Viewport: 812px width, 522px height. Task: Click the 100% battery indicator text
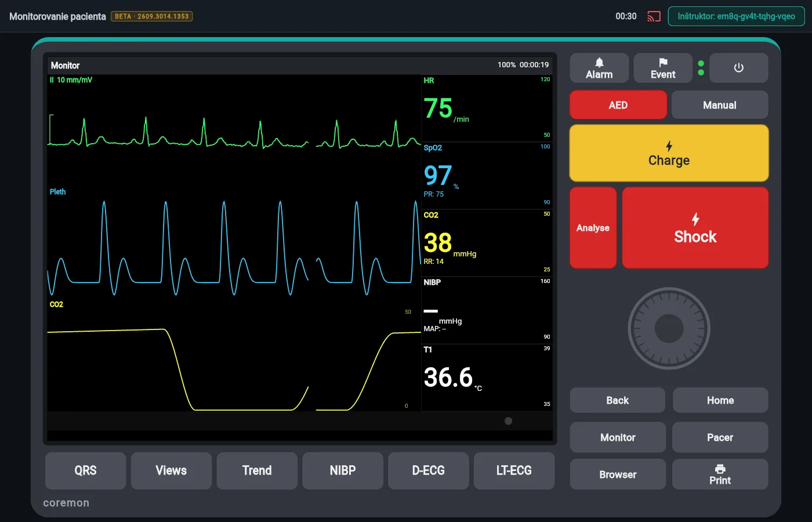(506, 65)
